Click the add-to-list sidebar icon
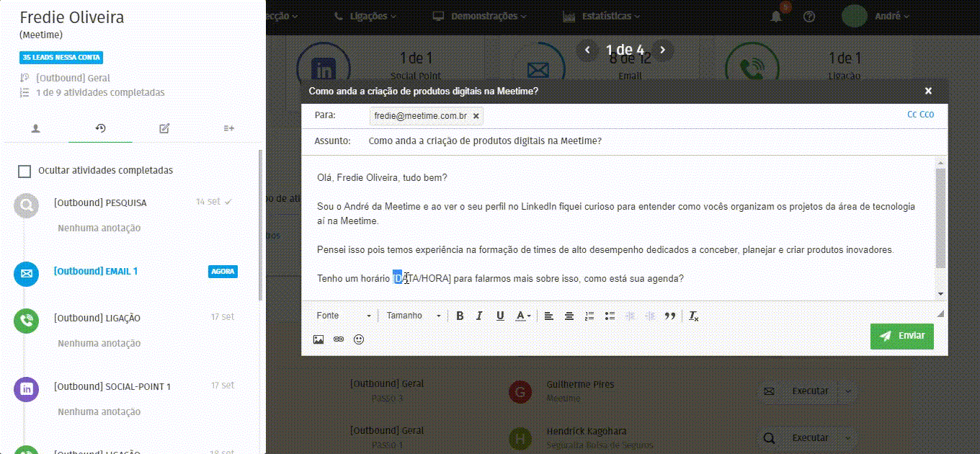This screenshot has height=454, width=980. point(228,128)
